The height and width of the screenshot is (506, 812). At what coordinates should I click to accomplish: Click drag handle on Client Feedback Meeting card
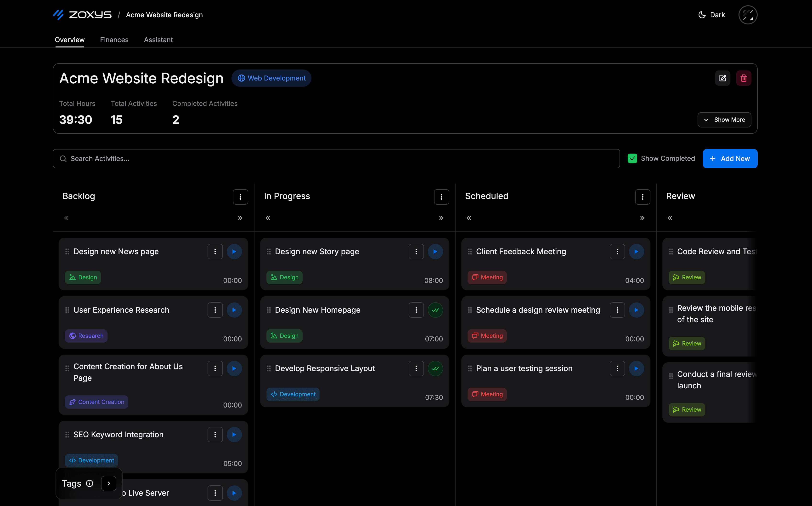(x=470, y=251)
